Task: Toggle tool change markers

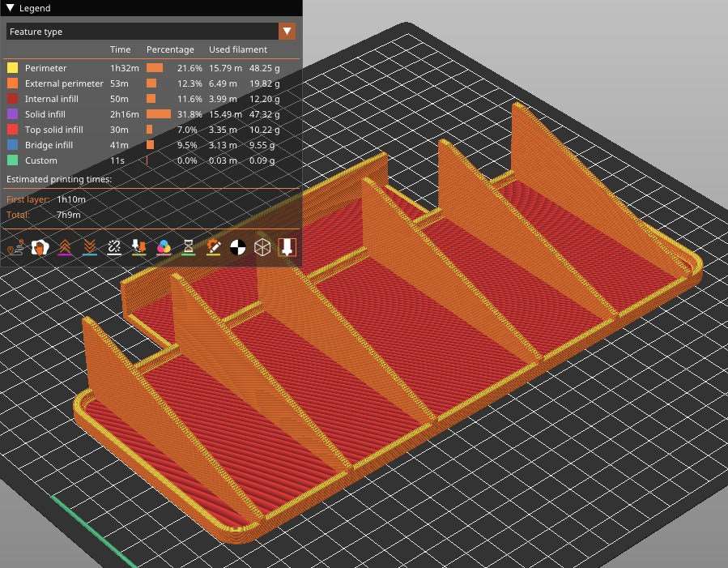Action: [139, 248]
